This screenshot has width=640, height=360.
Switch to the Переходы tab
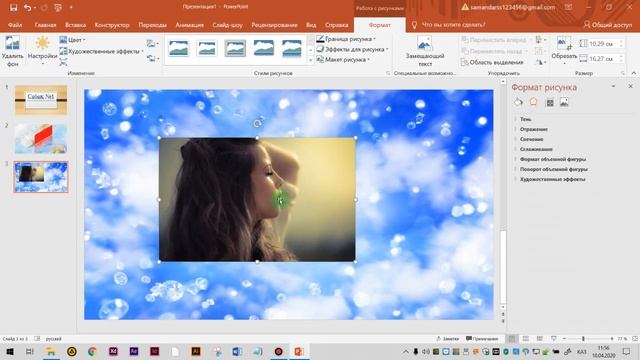pos(152,25)
